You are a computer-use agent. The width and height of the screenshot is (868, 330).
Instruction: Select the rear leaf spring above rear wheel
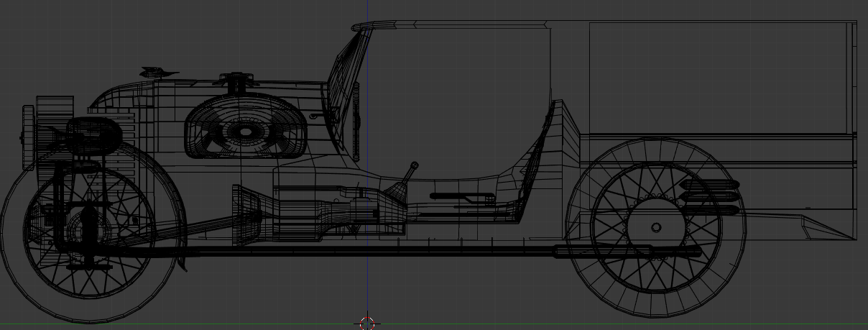point(710,197)
